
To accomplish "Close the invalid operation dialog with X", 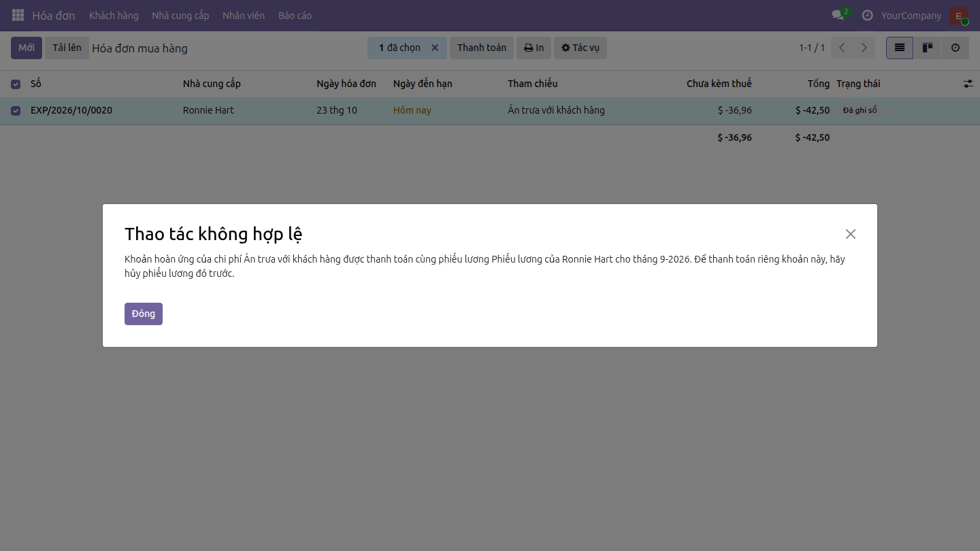I will tap(851, 234).
